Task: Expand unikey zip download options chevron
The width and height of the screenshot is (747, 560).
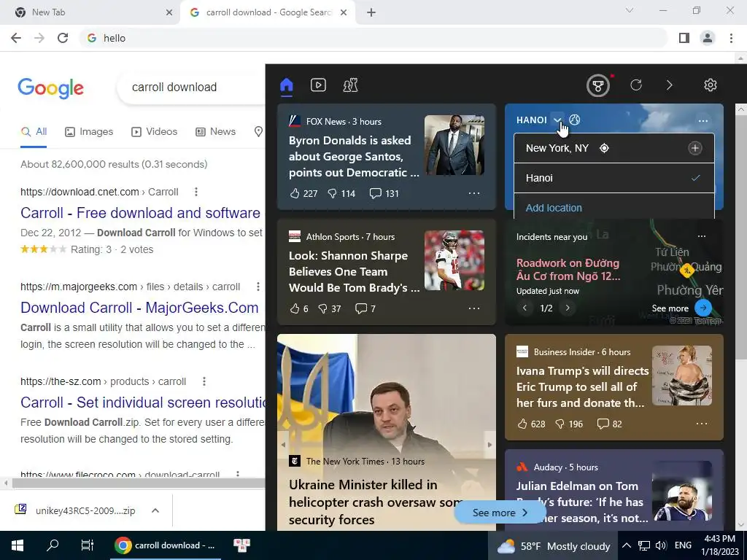Action: tap(155, 510)
